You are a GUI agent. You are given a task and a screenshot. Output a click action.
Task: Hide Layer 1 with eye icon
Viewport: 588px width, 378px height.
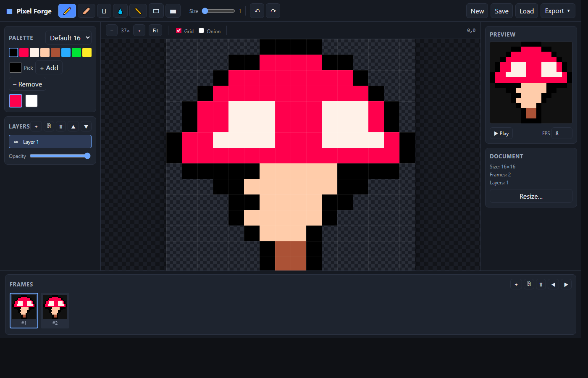(16, 142)
